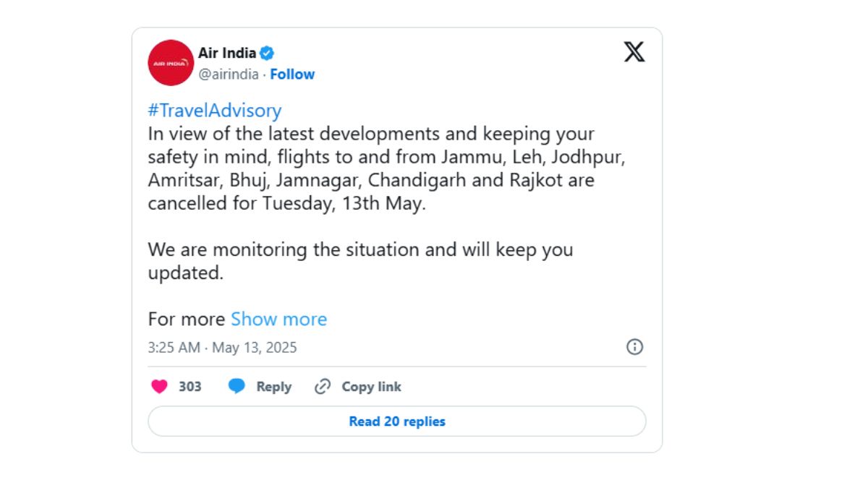Open the #TravelAdvisory hashtag

[x=215, y=111]
